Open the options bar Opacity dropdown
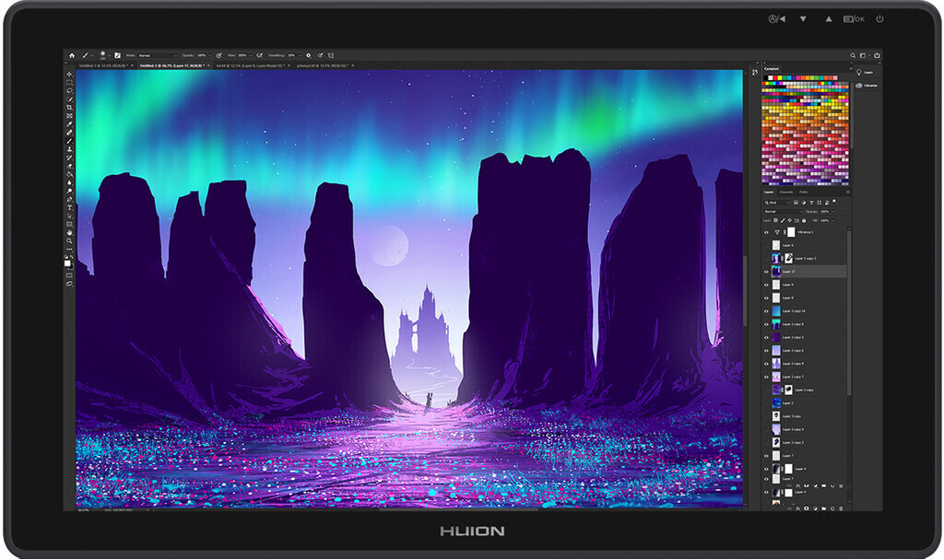 pos(210,55)
